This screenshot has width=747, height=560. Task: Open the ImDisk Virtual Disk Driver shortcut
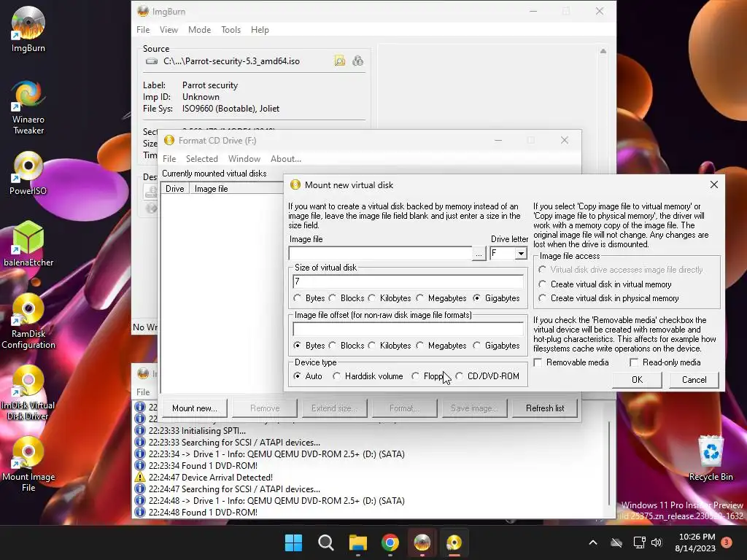tap(28, 392)
